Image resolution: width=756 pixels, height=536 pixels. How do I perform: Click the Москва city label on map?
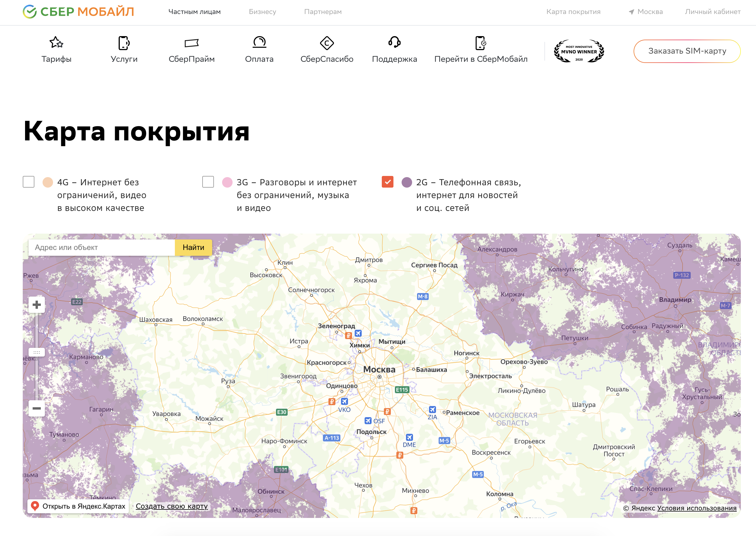click(379, 369)
